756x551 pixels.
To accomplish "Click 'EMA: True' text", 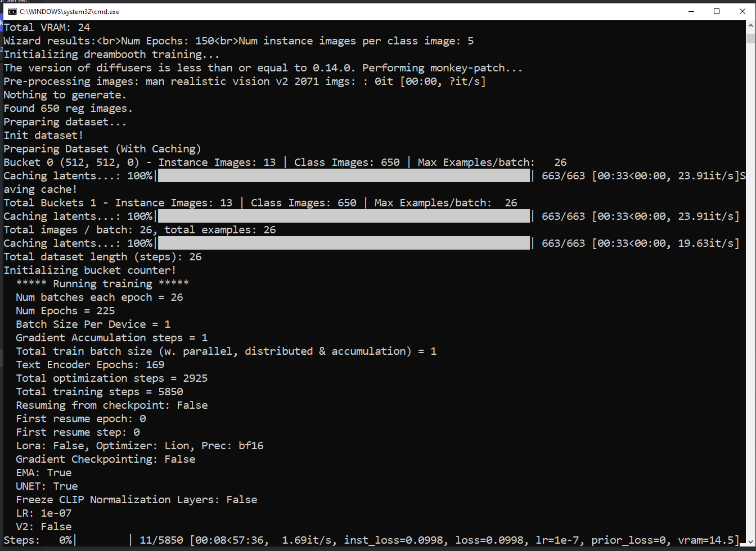I will pos(44,473).
